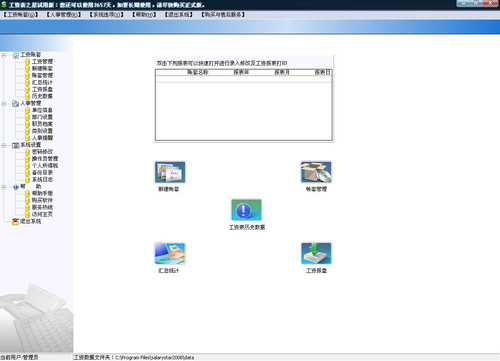This screenshot has width=500, height=361.
Task: Click the 报表年 column header
Action: (241, 72)
